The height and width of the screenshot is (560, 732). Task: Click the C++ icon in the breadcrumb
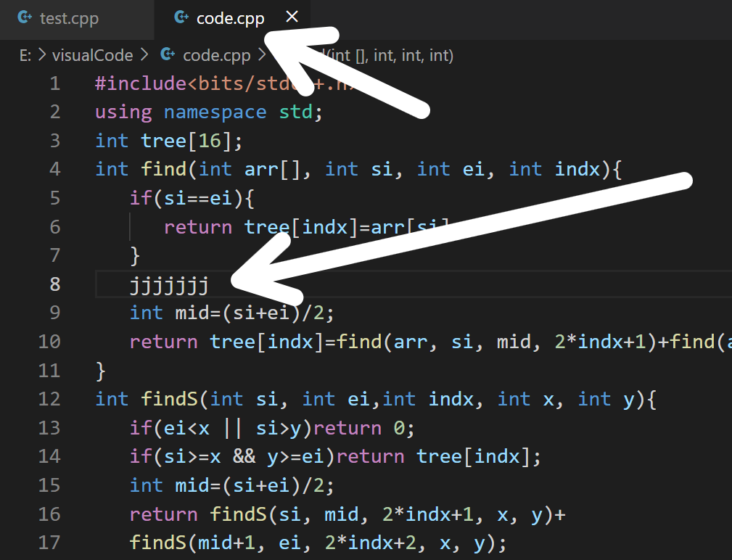[x=168, y=54]
